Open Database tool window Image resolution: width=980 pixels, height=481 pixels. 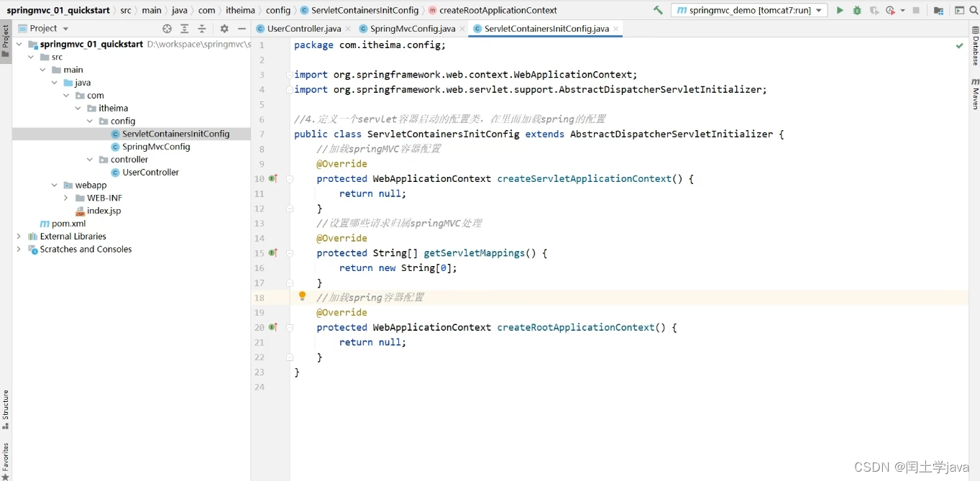(975, 47)
